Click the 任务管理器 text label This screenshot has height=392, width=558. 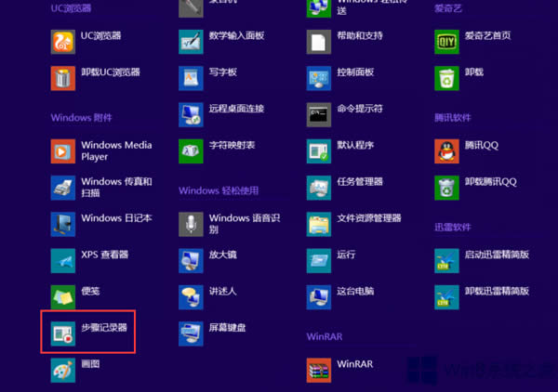pyautogui.click(x=360, y=182)
